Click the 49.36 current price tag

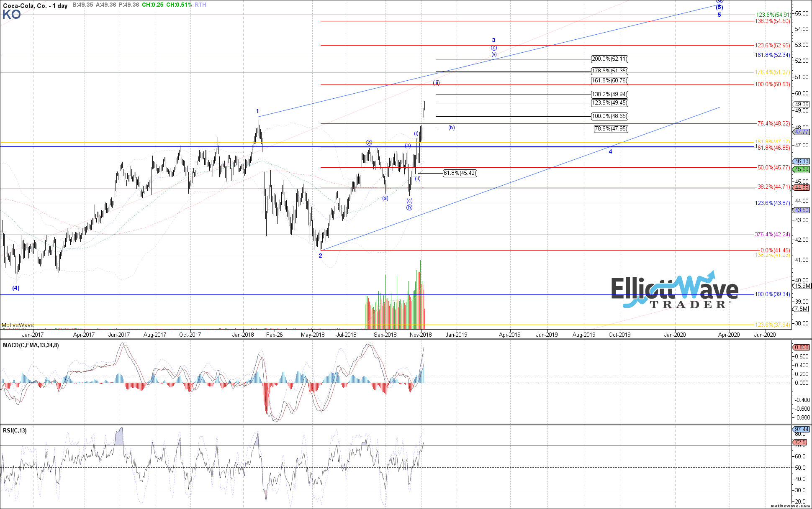coord(802,105)
